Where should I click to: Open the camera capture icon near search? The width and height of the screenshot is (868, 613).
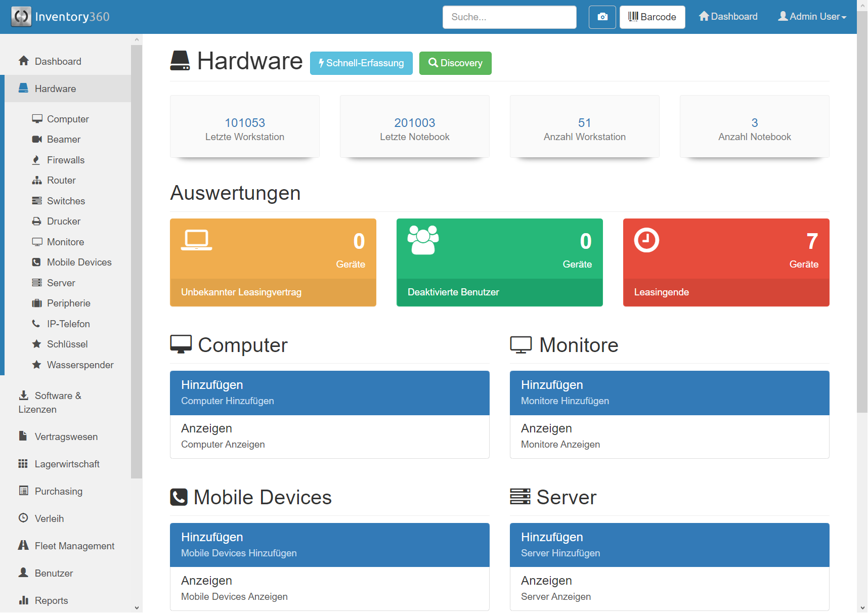click(x=602, y=17)
